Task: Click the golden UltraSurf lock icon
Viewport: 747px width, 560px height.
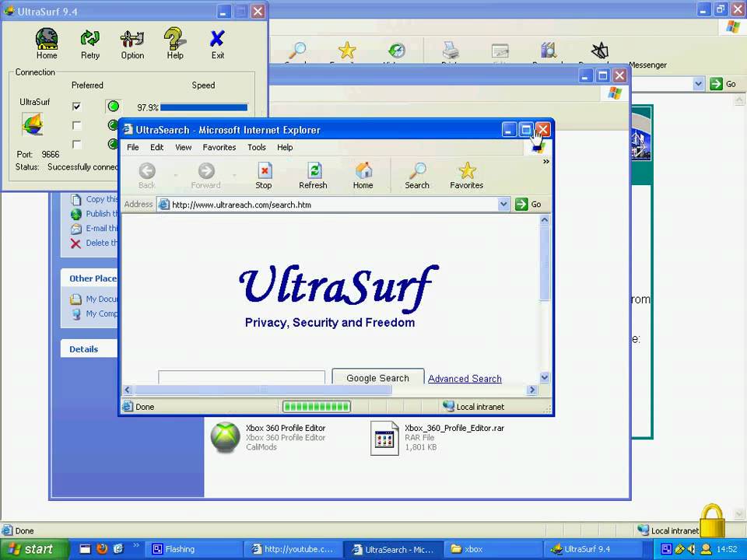Action: pyautogui.click(x=712, y=521)
